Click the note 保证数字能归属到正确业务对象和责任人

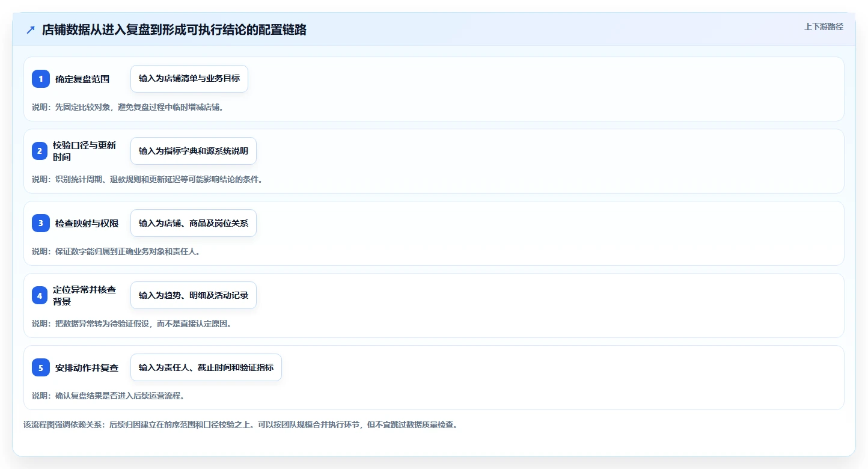tap(116, 251)
